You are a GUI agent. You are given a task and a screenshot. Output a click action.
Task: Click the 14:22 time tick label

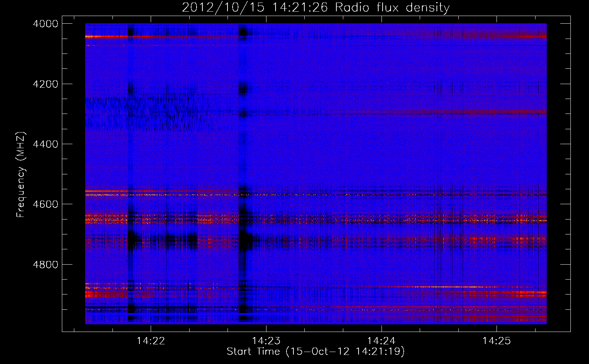tap(151, 341)
